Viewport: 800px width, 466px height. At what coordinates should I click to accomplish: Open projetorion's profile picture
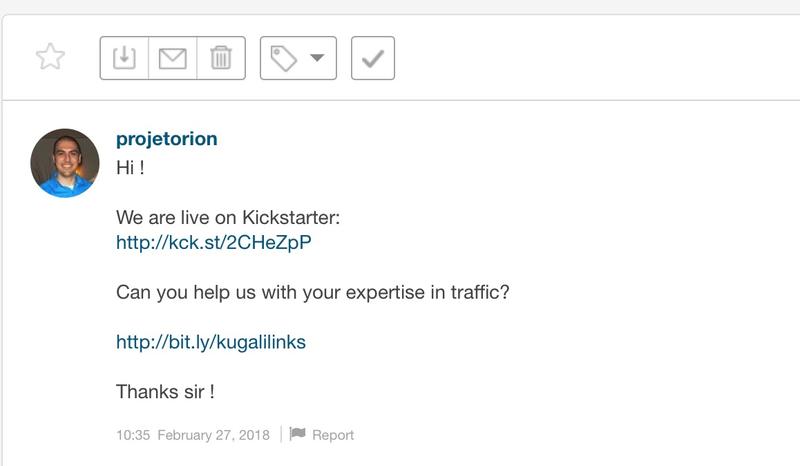(65, 163)
